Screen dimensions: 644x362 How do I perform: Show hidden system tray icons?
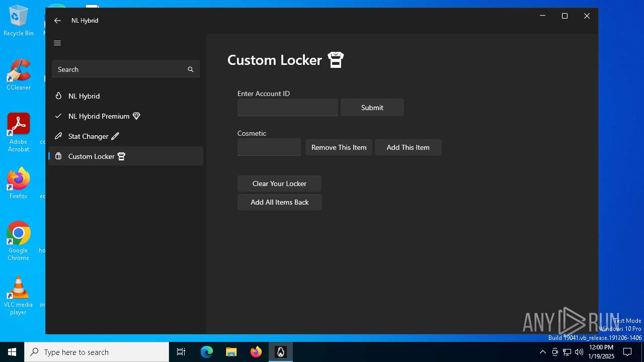[542, 352]
